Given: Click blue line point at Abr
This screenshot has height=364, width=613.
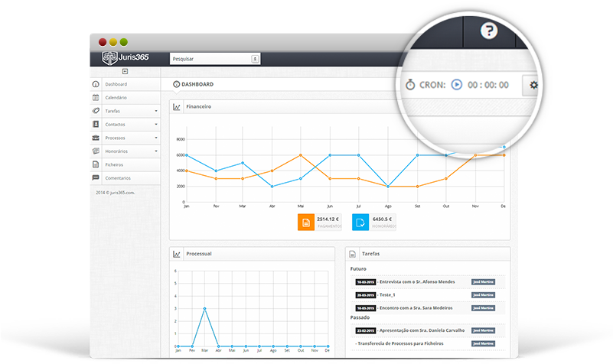Looking at the screenshot, I should click(x=272, y=187).
